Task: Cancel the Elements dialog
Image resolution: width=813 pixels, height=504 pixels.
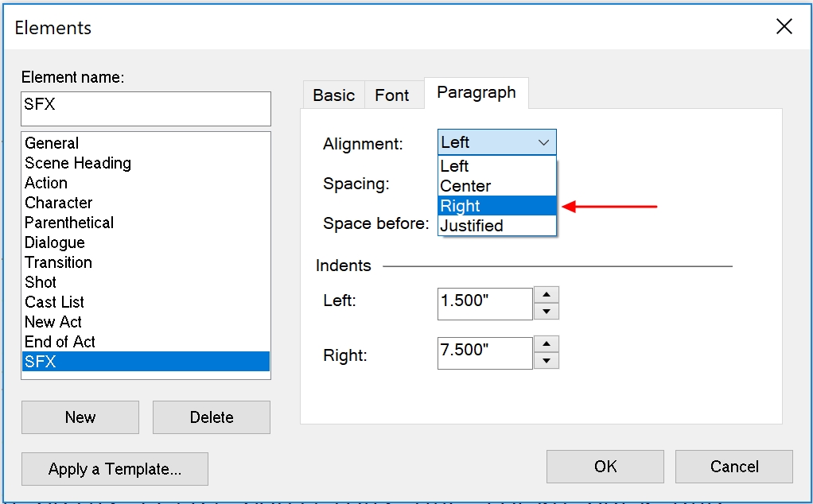Action: pyautogui.click(x=734, y=466)
